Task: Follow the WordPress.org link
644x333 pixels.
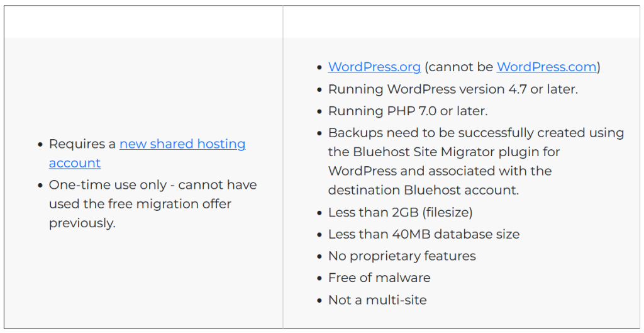Action: click(374, 67)
